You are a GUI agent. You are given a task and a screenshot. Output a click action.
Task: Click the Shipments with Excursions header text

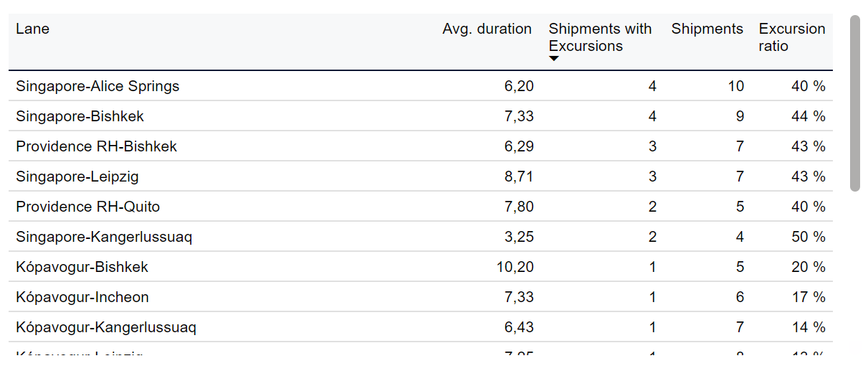(x=600, y=37)
